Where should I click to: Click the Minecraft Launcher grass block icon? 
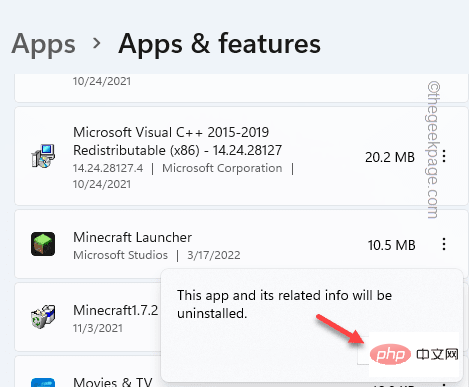[x=43, y=244]
